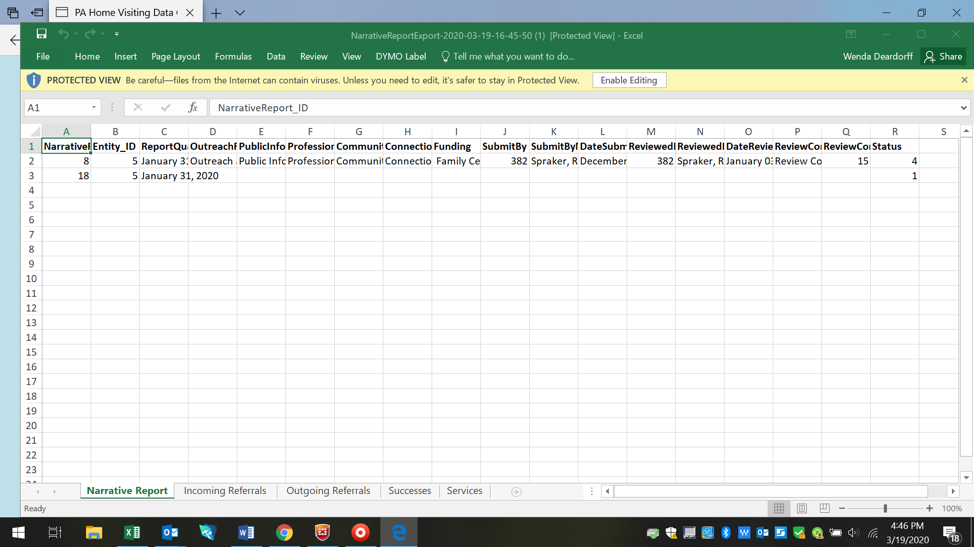The image size is (974, 547).
Task: Click the formula bar containing NarrativeReport_ID
Action: point(584,107)
